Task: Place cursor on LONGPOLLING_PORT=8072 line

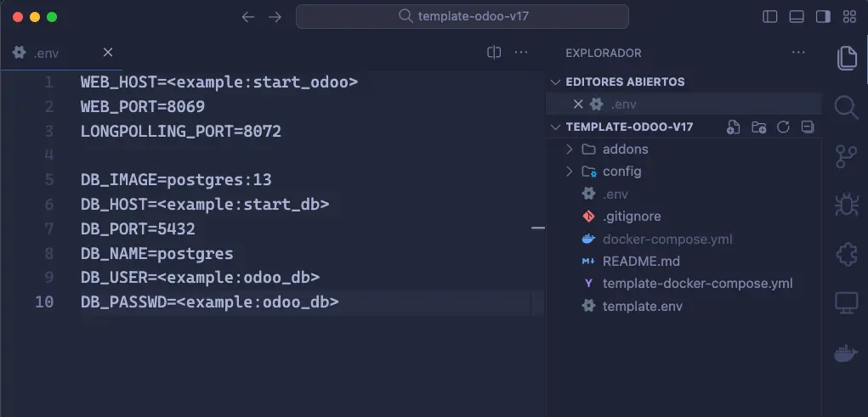Action: (181, 131)
